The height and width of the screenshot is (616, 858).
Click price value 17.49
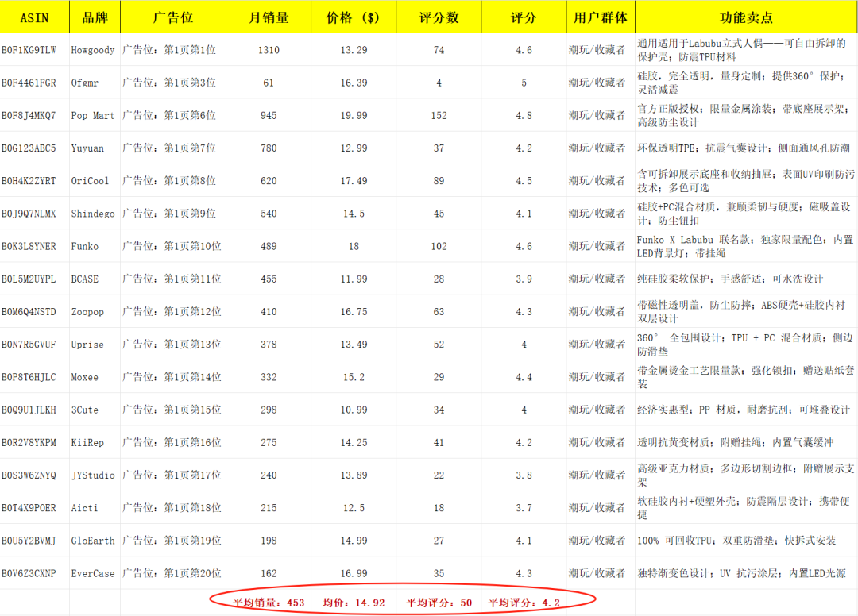pos(354,181)
